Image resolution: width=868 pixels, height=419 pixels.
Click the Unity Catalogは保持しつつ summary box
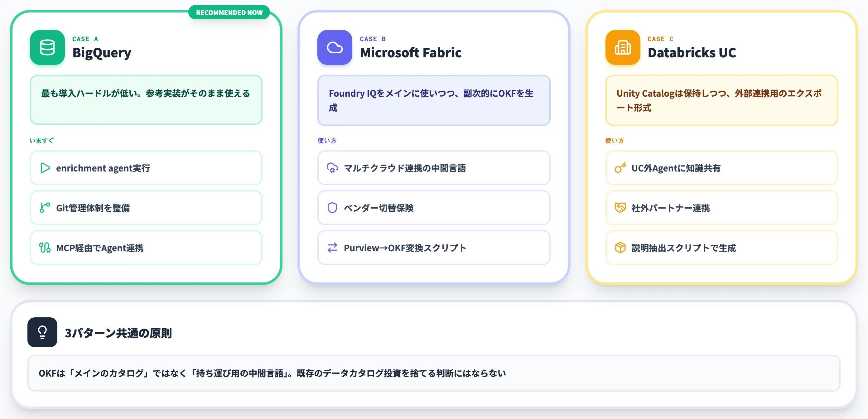(721, 100)
